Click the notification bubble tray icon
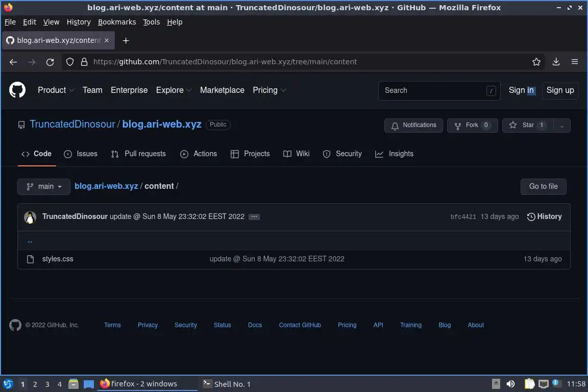 pyautogui.click(x=557, y=383)
